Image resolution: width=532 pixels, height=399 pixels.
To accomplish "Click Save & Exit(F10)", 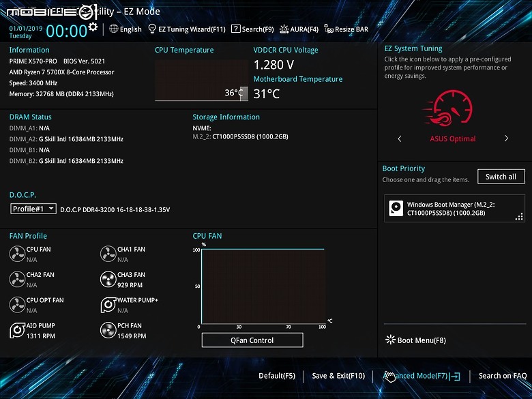I will pyautogui.click(x=338, y=376).
